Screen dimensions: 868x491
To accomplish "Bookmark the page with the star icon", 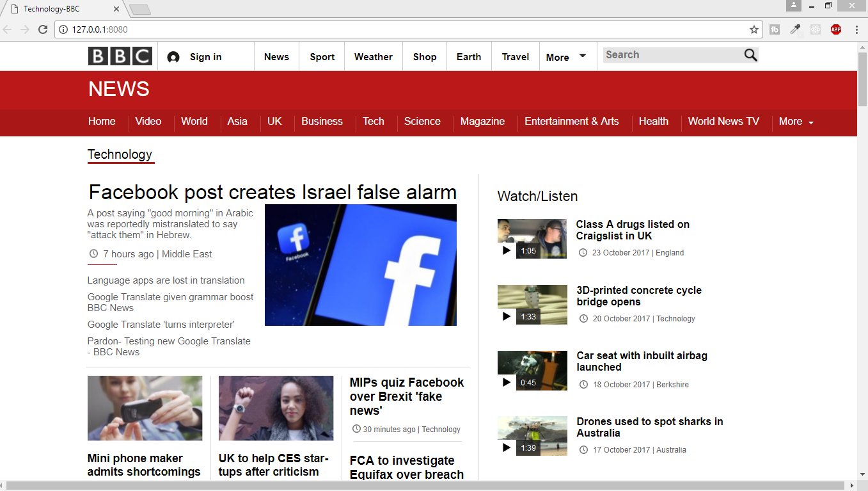I will click(754, 29).
